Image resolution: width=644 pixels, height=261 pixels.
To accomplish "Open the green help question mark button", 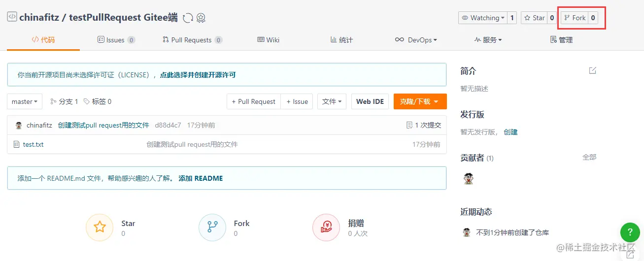I will tap(630, 232).
